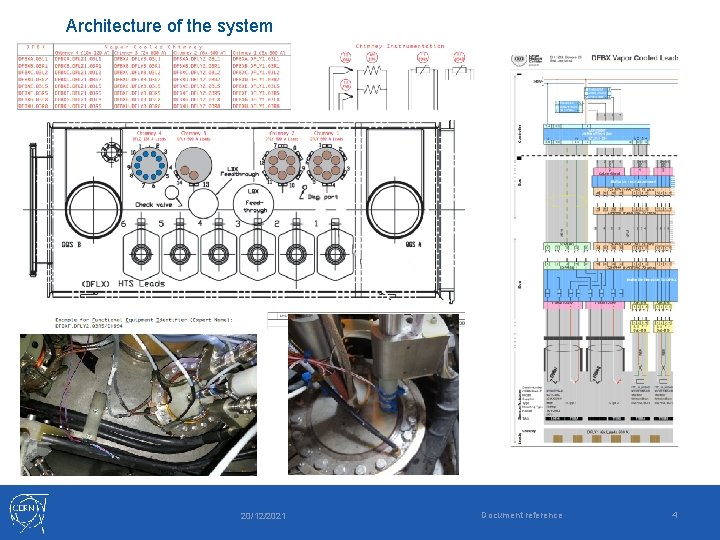720x540 pixels.
Task: Select the cable wiring photo with white cables
Action: click(138, 405)
